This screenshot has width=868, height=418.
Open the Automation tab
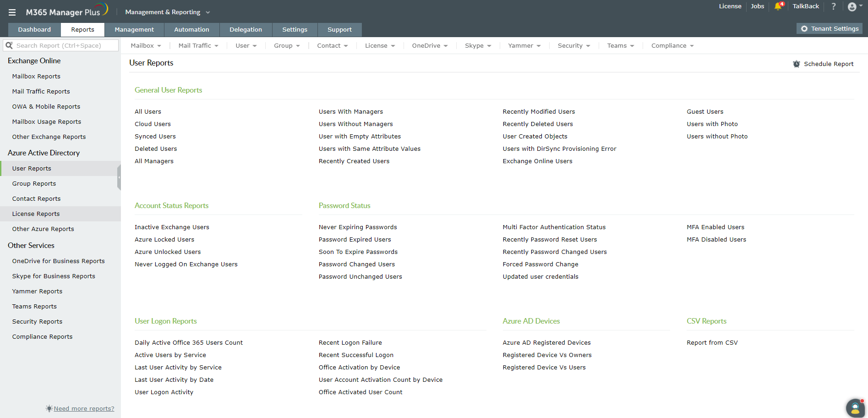pyautogui.click(x=191, y=29)
